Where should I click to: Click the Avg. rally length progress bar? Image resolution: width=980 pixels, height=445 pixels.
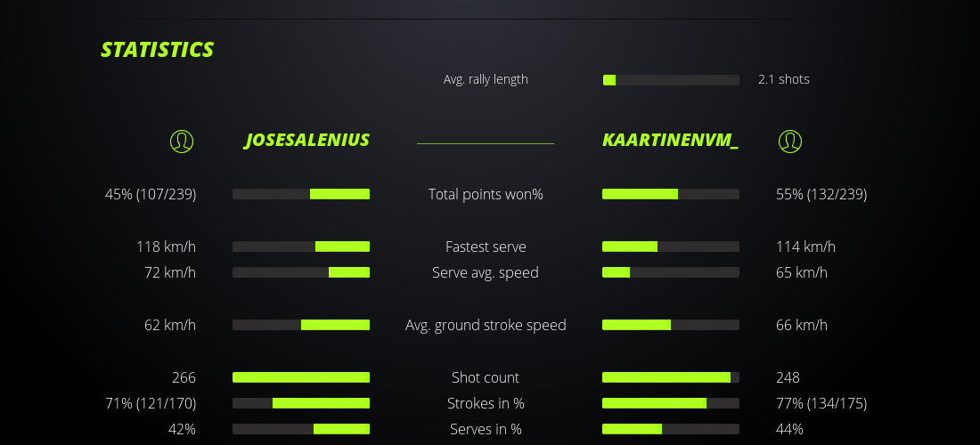tap(671, 80)
